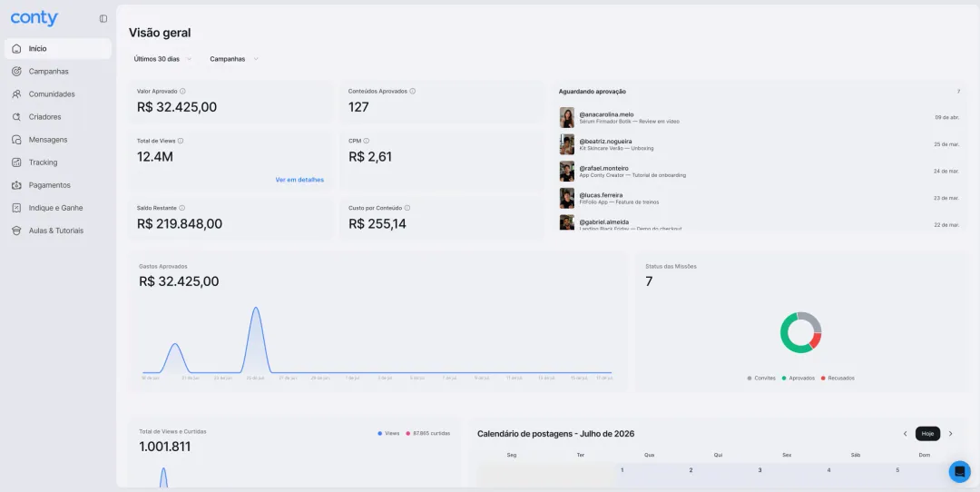Open Tracking in the sidebar

[57, 162]
